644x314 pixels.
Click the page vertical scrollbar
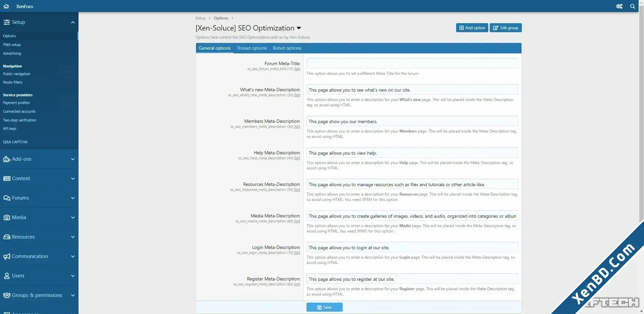[x=641, y=114]
